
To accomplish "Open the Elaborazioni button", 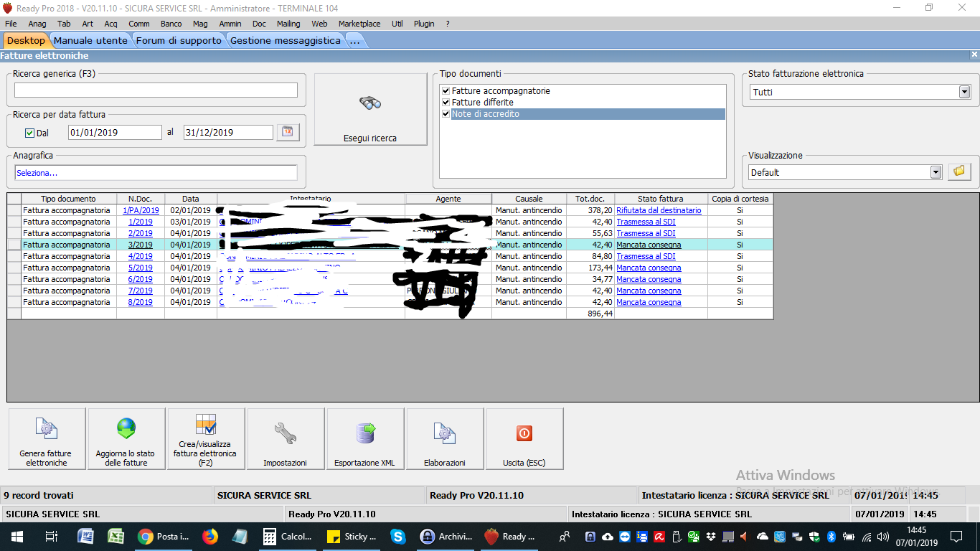I will (x=445, y=438).
